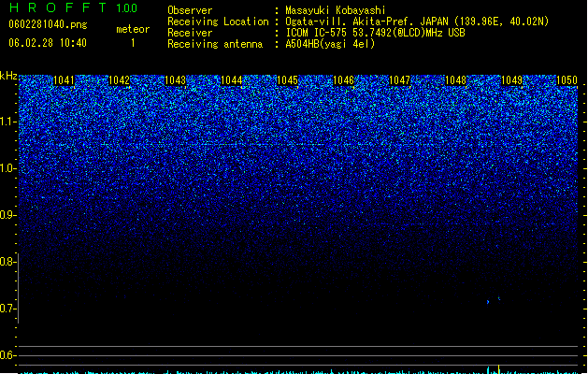Image resolution: width=588 pixels, height=374 pixels.
Task: Click the 06.02.28 10:40 timestamp
Action: point(48,43)
